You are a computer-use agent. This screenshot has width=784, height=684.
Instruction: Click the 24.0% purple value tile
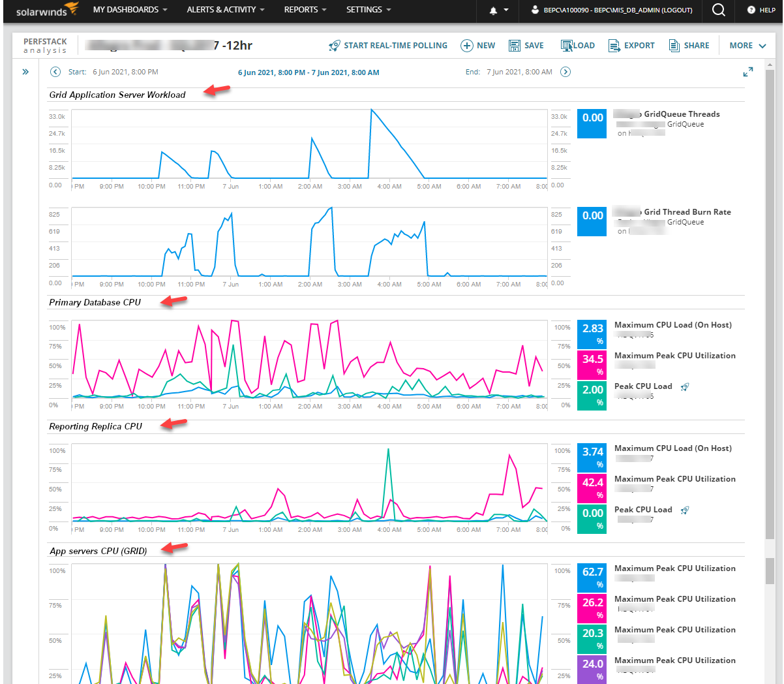tap(592, 669)
